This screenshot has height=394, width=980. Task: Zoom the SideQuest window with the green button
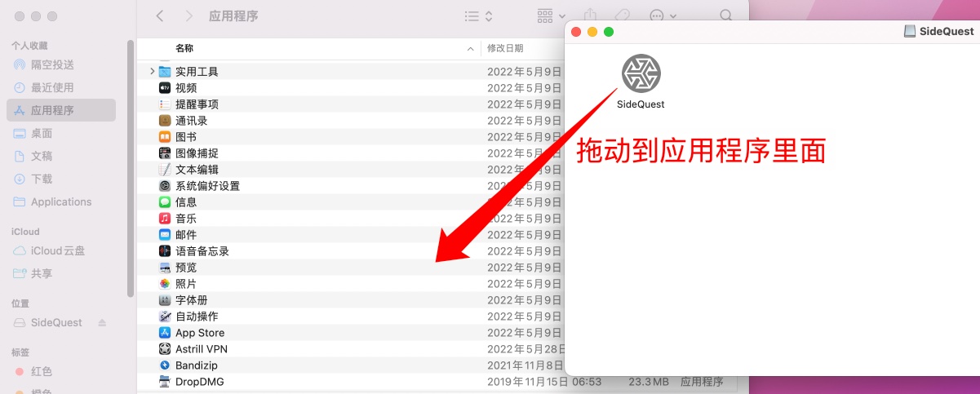point(609,32)
